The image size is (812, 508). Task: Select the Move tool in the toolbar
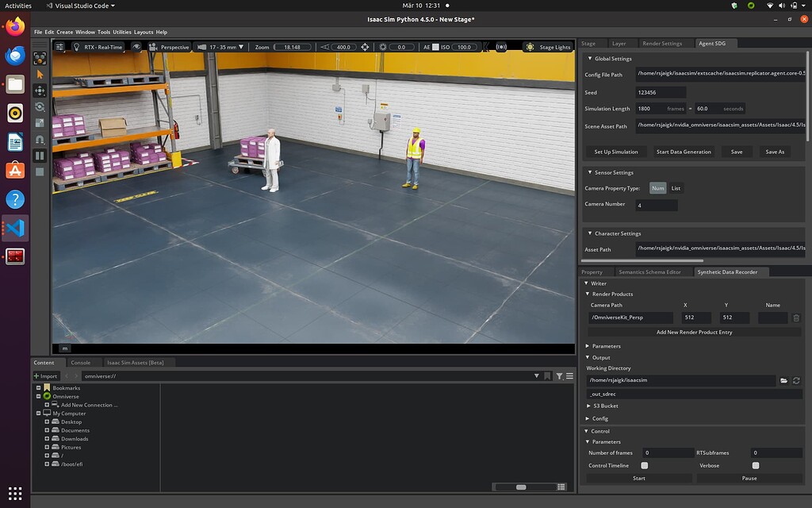point(40,89)
